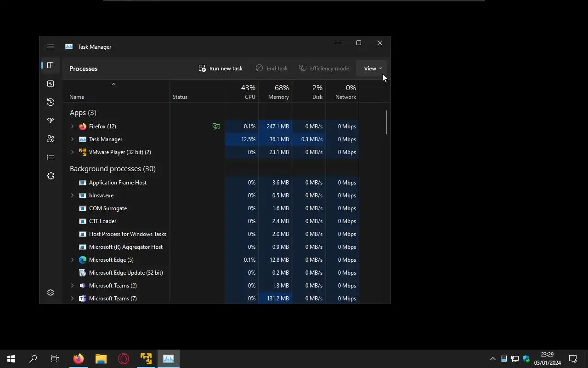Screen dimensions: 588x368
Task: Open File Explorer from the taskbar
Action: (101, 359)
